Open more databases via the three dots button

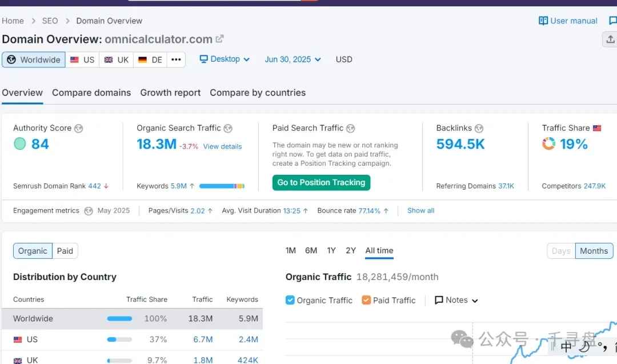click(176, 60)
